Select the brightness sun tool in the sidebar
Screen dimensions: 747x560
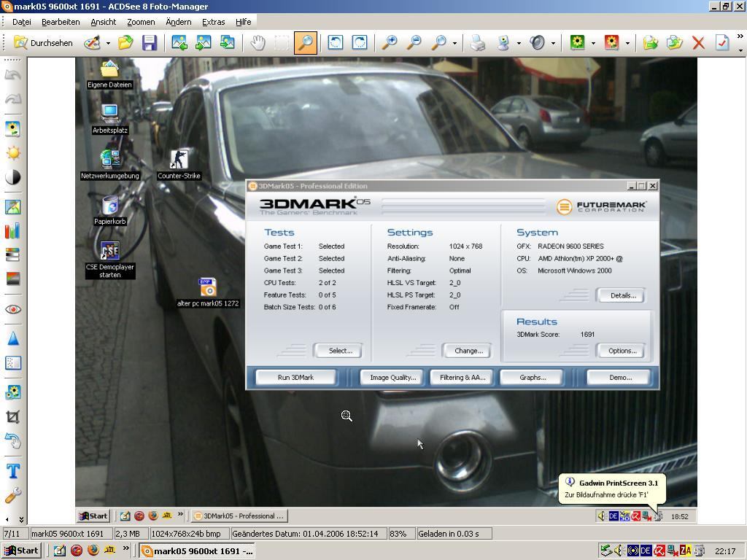coord(13,153)
